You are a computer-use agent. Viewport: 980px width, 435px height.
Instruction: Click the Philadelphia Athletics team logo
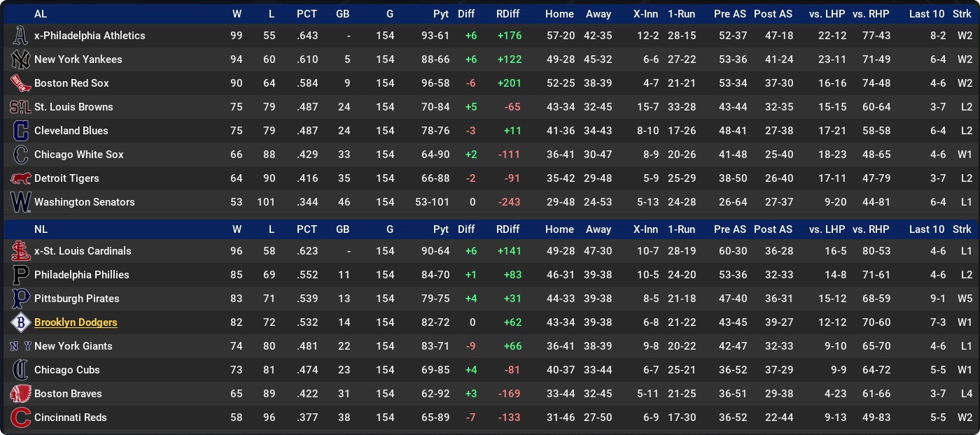20,36
